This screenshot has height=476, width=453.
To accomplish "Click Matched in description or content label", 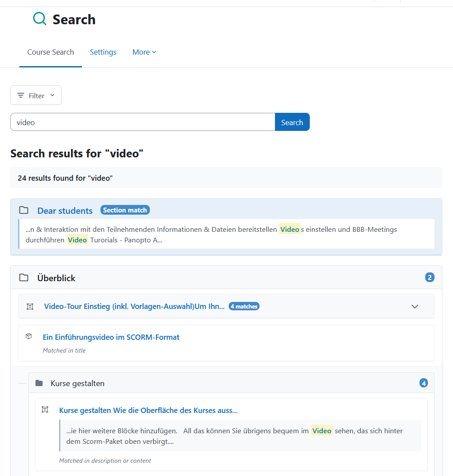I will point(105,461).
